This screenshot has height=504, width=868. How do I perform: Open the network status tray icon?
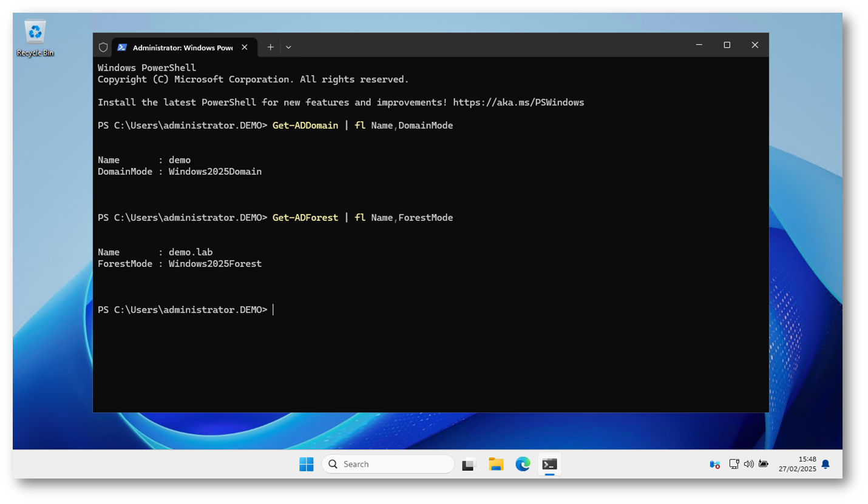[734, 465]
